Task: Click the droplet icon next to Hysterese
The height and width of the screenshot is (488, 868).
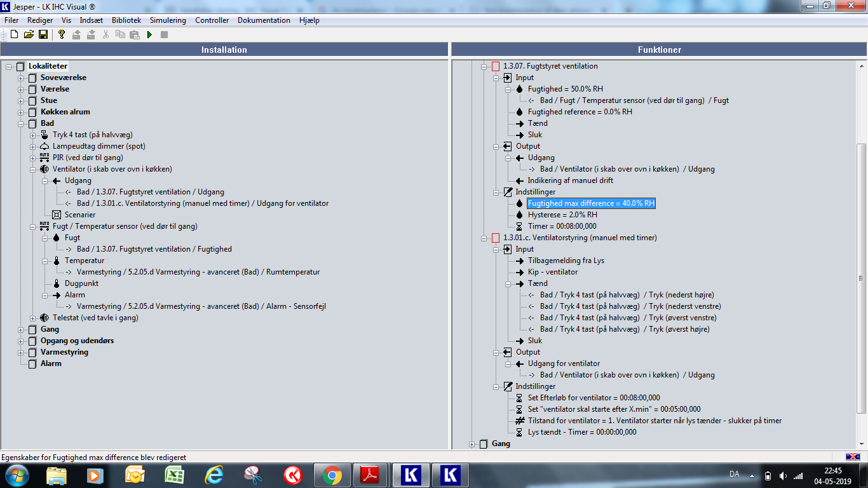Action: [520, 215]
